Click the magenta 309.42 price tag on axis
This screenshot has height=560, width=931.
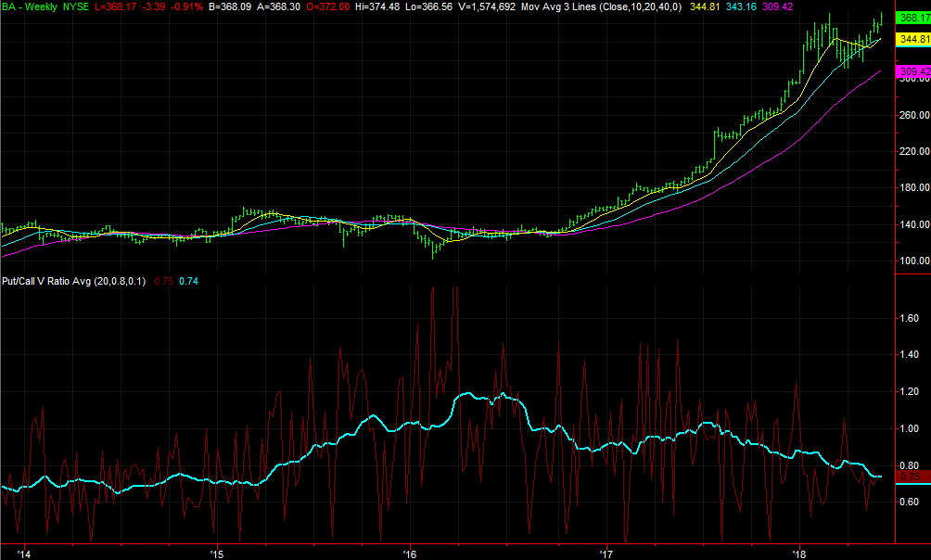(x=913, y=71)
